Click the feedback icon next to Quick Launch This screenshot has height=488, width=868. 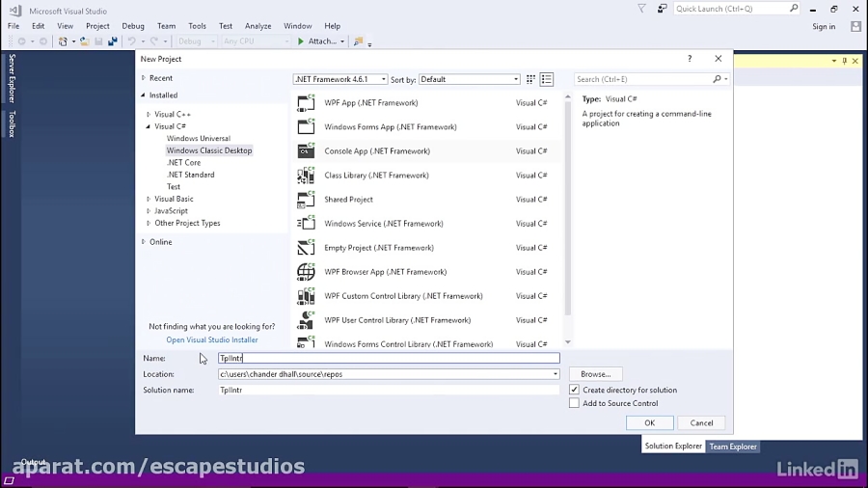662,9
